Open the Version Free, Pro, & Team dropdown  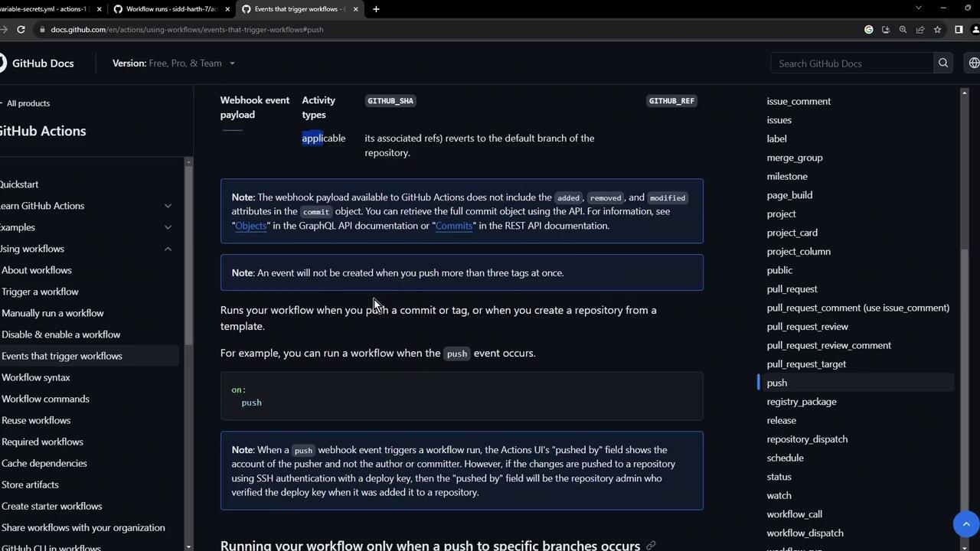pos(173,64)
